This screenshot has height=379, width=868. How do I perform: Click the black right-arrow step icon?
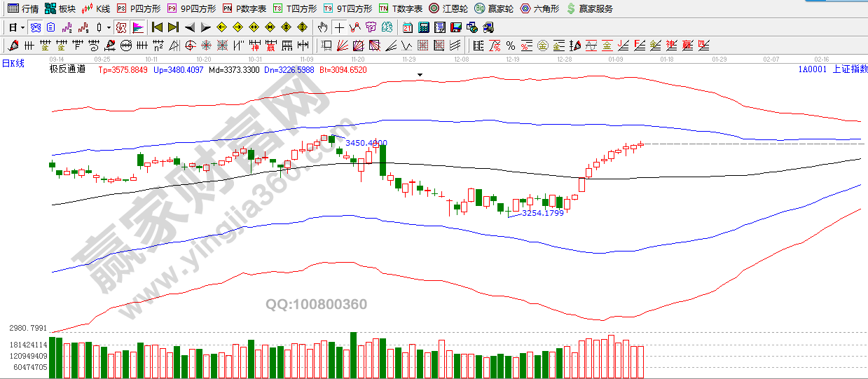tap(205, 27)
